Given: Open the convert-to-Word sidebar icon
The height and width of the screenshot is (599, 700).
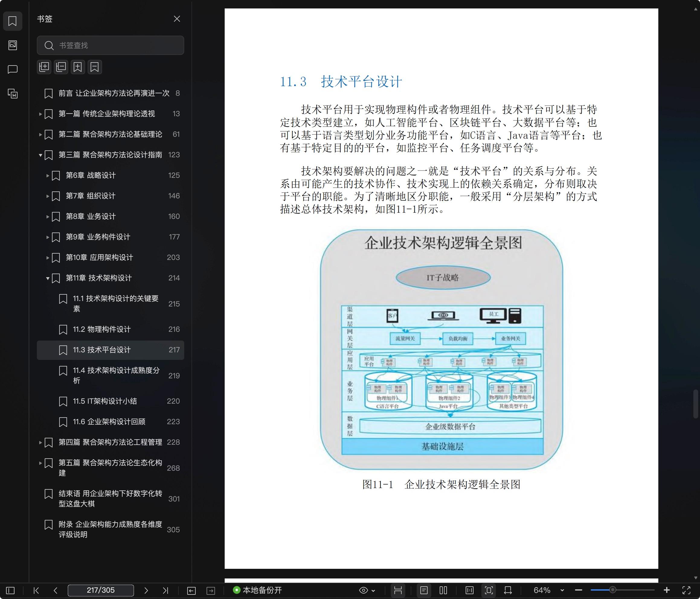Looking at the screenshot, I should click(x=12, y=94).
